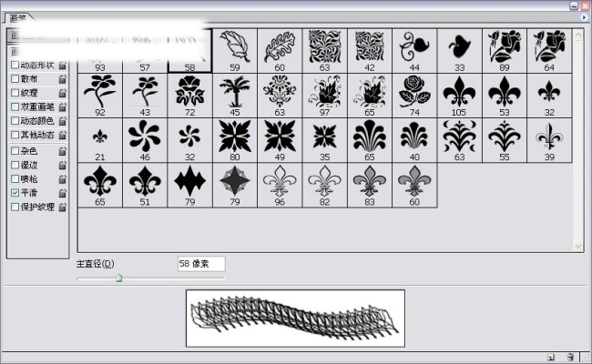The width and height of the screenshot is (592, 364).
Task: Toggle the lock icon beside 散布
Action: [x=63, y=79]
